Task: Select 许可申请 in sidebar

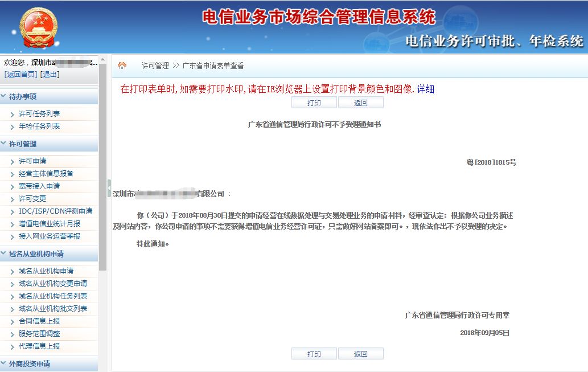Action: pos(32,161)
